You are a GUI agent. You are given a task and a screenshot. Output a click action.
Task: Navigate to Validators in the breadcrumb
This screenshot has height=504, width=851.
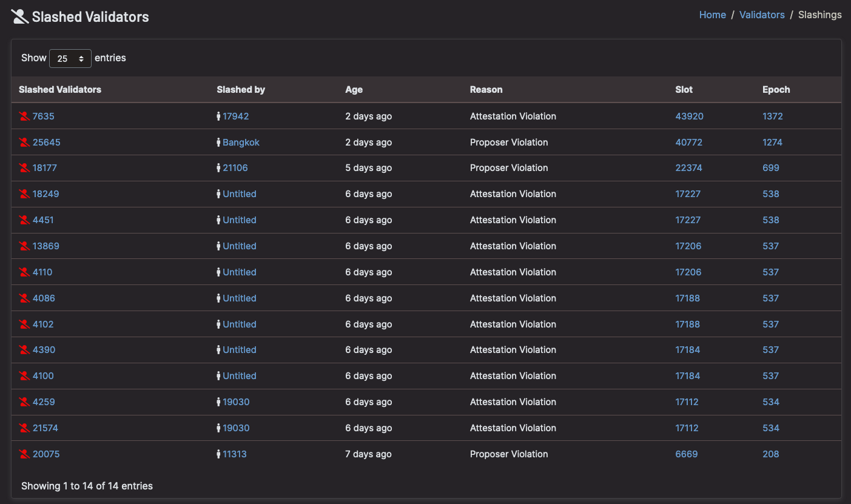762,15
